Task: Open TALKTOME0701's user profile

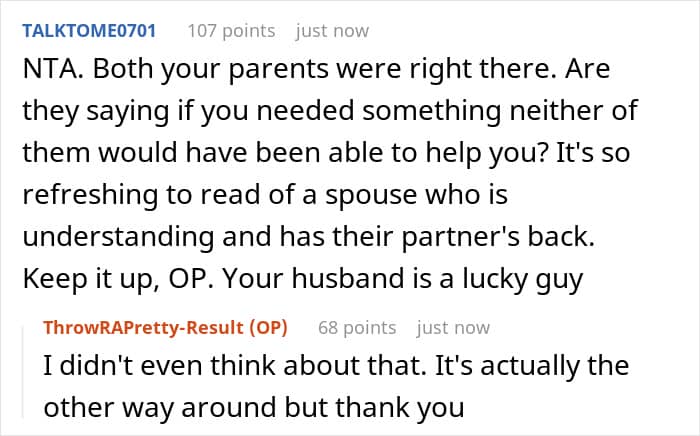Action: pyautogui.click(x=89, y=31)
